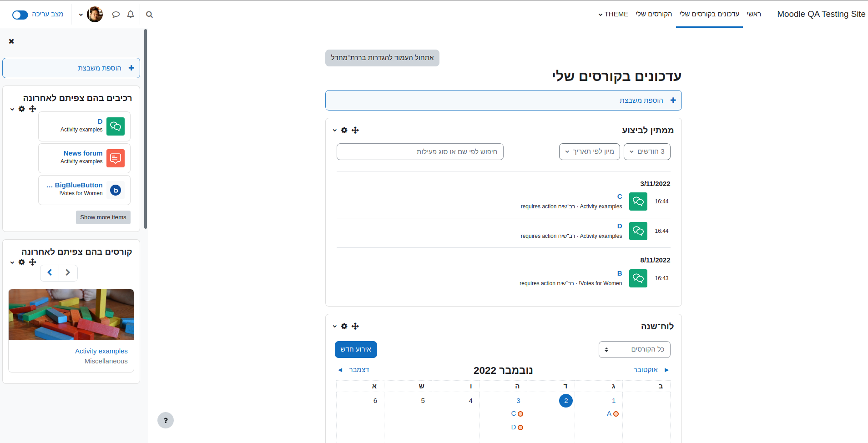Click Moodle QA Testing Site title

pyautogui.click(x=821, y=14)
